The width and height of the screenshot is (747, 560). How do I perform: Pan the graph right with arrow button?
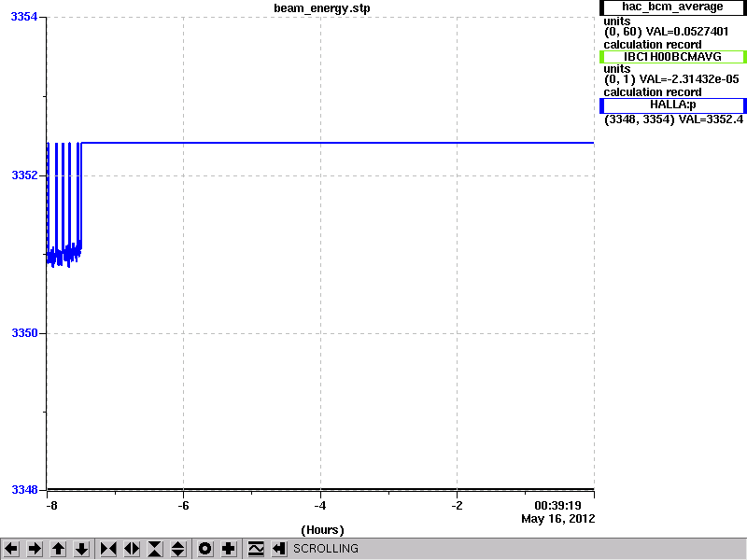coord(35,549)
